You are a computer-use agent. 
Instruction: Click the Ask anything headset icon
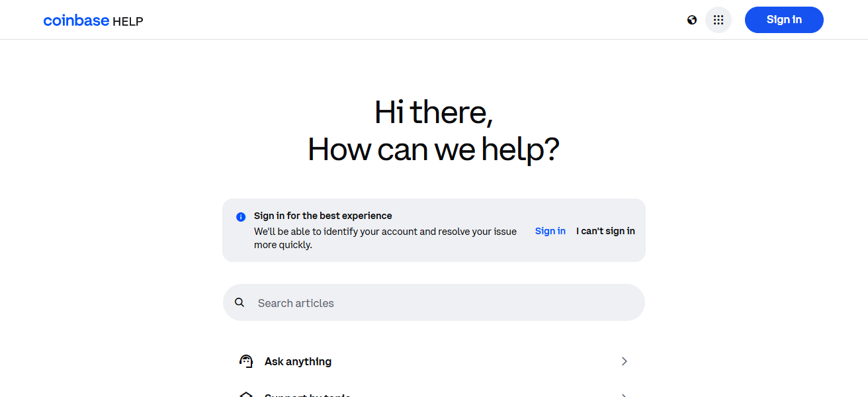246,361
